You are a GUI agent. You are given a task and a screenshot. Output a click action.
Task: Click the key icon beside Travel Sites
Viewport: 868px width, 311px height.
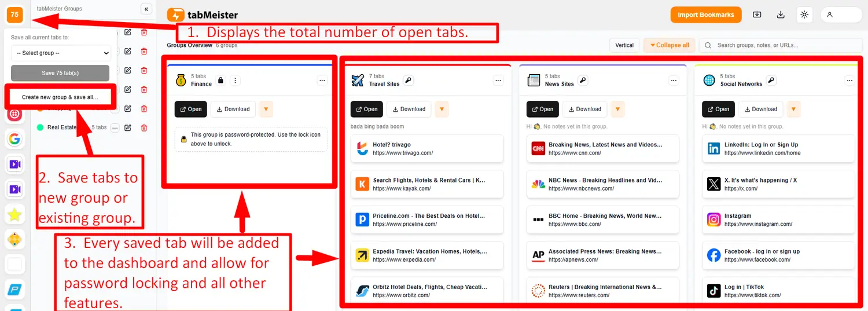pos(409,81)
